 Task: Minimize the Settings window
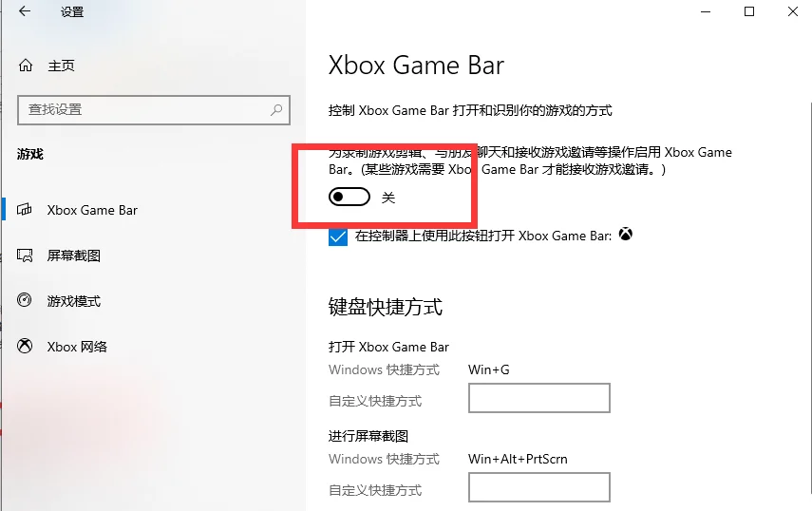tap(706, 11)
